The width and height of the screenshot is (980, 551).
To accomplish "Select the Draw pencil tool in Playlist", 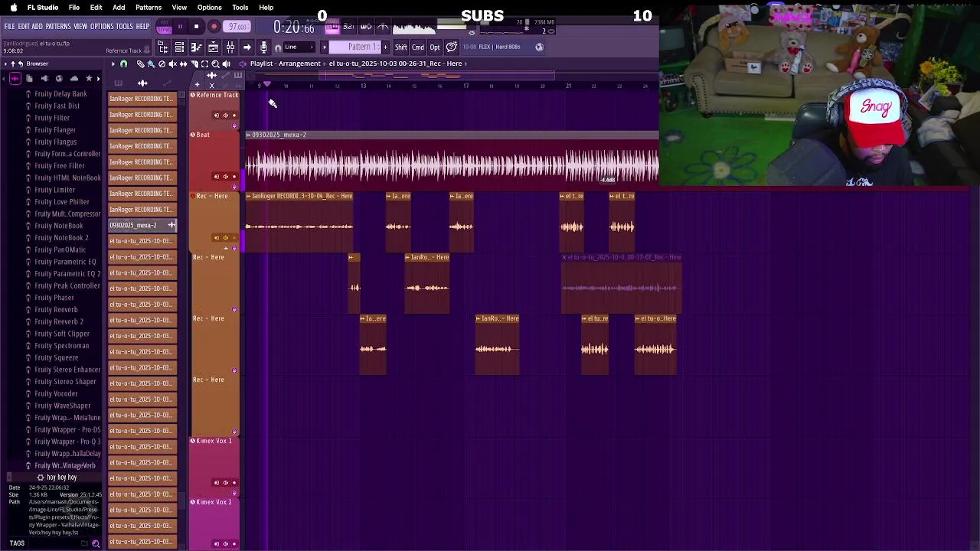I will [x=141, y=64].
